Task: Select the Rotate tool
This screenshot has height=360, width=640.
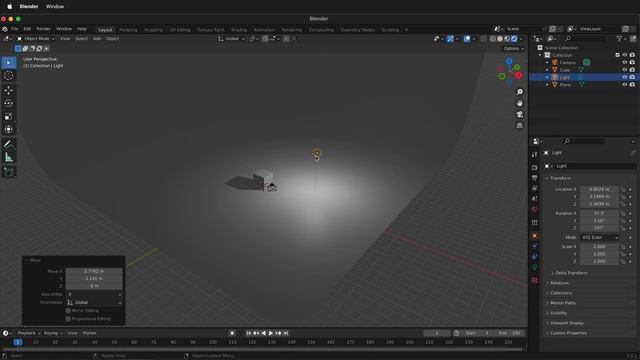Action: [9, 103]
